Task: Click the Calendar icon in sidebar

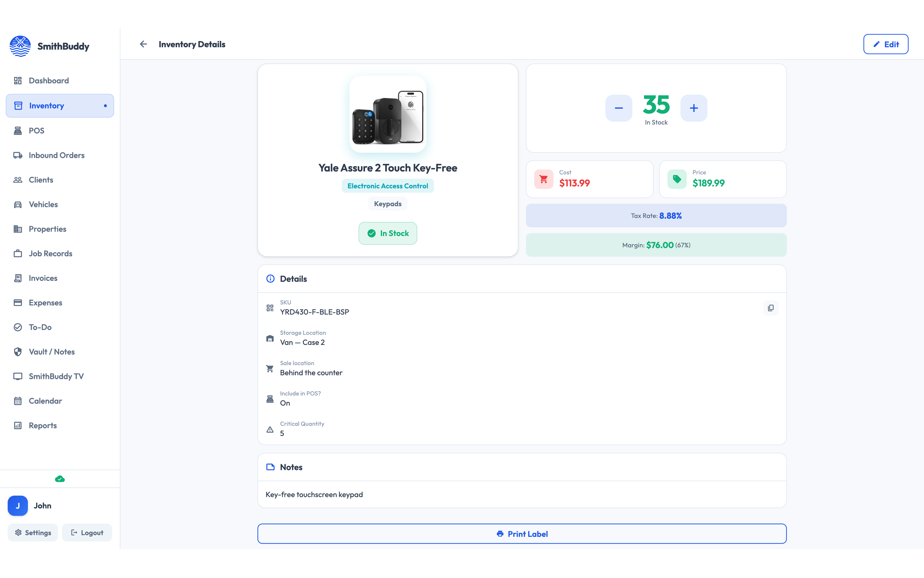Action: pyautogui.click(x=18, y=401)
